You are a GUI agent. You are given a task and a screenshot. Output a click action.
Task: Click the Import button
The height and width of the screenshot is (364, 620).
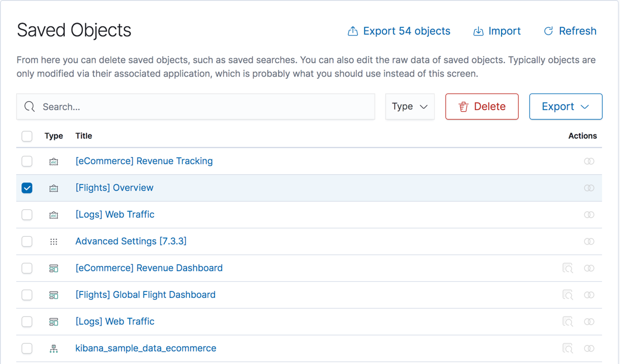coord(497,31)
